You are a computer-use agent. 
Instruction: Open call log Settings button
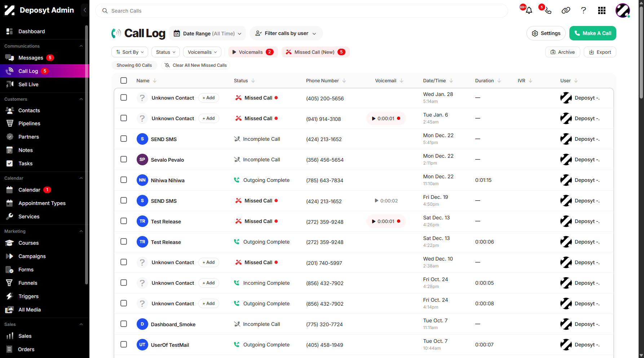coord(546,33)
